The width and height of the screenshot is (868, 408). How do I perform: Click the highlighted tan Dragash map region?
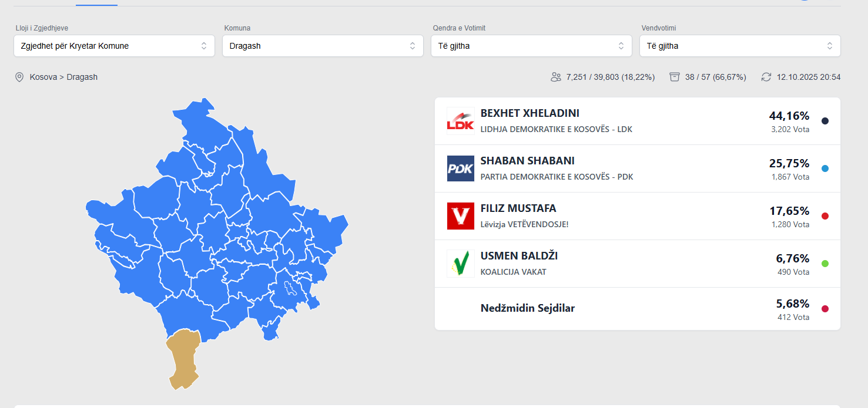pos(183,355)
